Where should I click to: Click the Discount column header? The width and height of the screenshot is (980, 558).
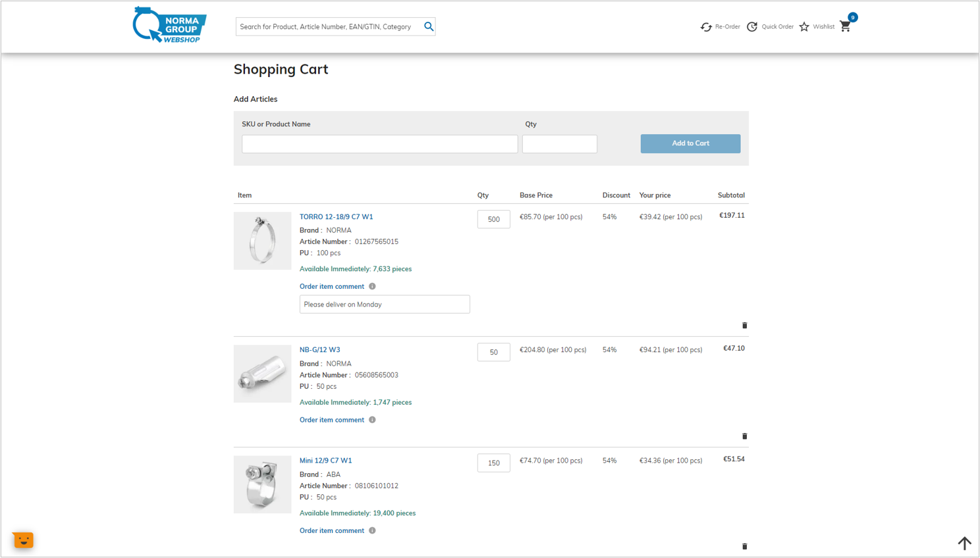pos(616,195)
